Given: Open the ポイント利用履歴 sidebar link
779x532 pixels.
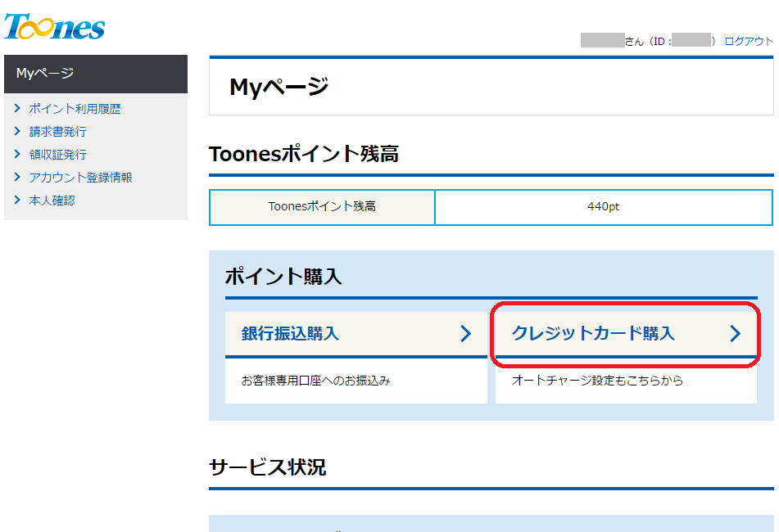Looking at the screenshot, I should (x=75, y=109).
